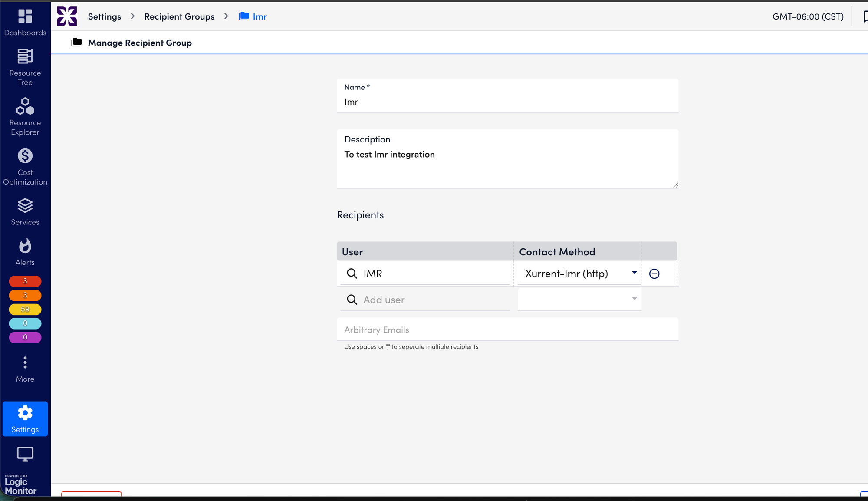
Task: Open the empty contact method dropdown
Action: (x=579, y=299)
